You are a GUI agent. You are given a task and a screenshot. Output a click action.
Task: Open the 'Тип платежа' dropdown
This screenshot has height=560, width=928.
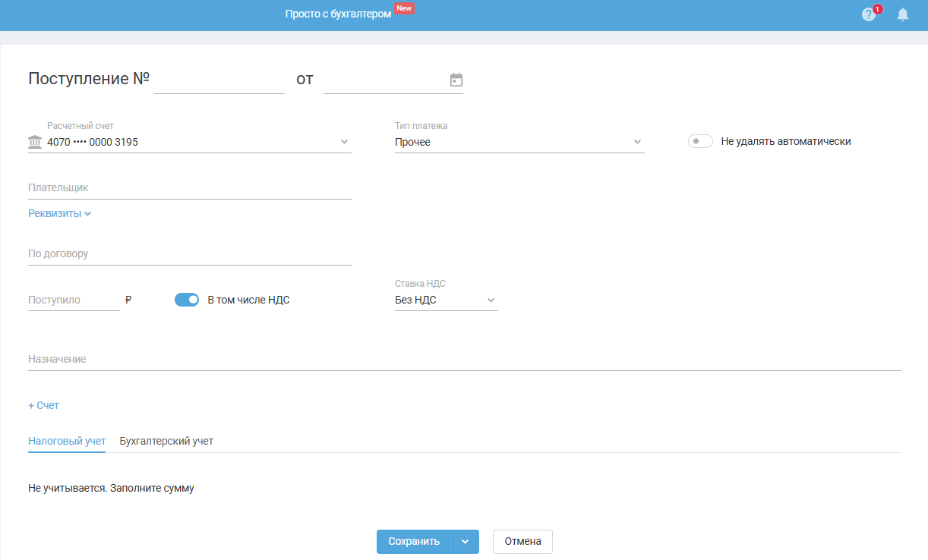[519, 142]
